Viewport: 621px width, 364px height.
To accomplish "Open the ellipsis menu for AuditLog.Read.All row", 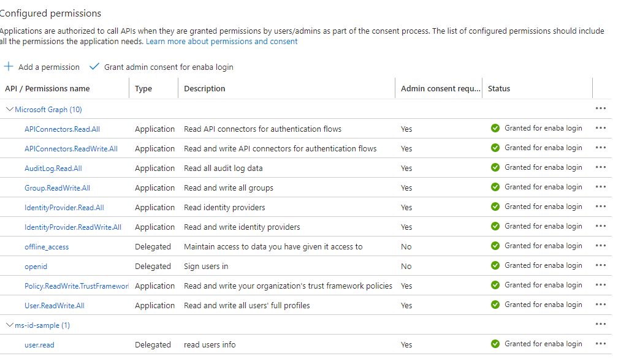I will click(x=601, y=167).
